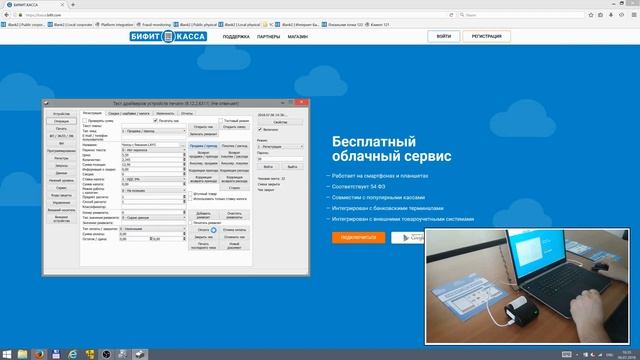Open the Устройство section in left panel
Image resolution: width=640 pixels, height=360 pixels.
(61, 114)
